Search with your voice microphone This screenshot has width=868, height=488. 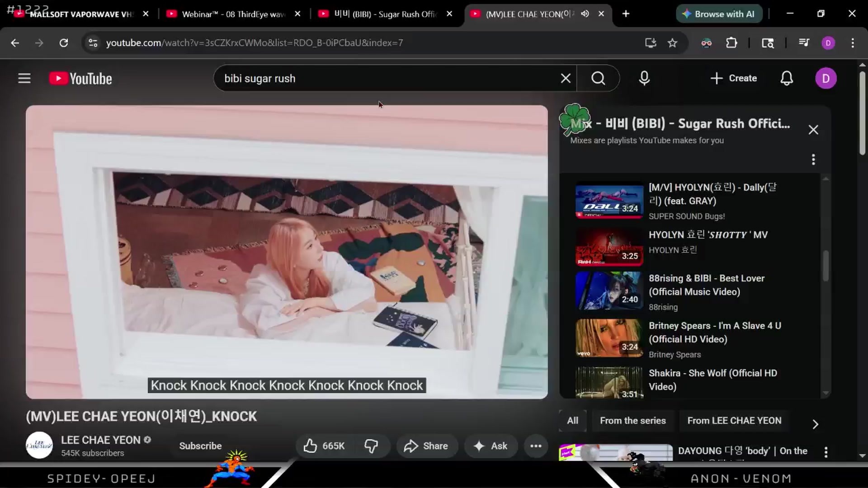(x=644, y=79)
